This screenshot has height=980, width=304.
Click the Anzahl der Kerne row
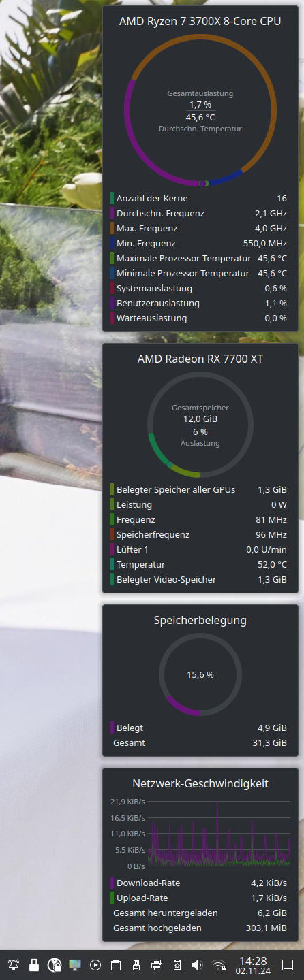200,198
